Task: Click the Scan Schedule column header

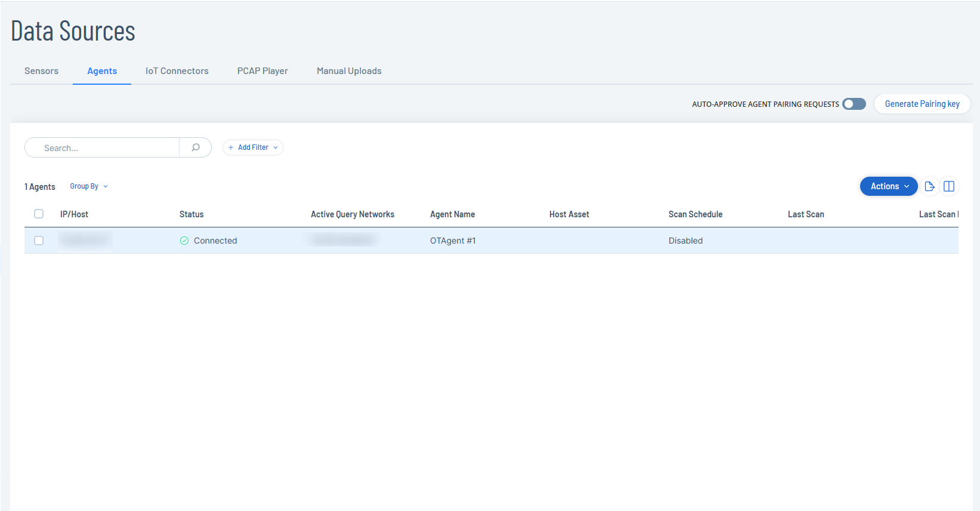Action: [695, 214]
